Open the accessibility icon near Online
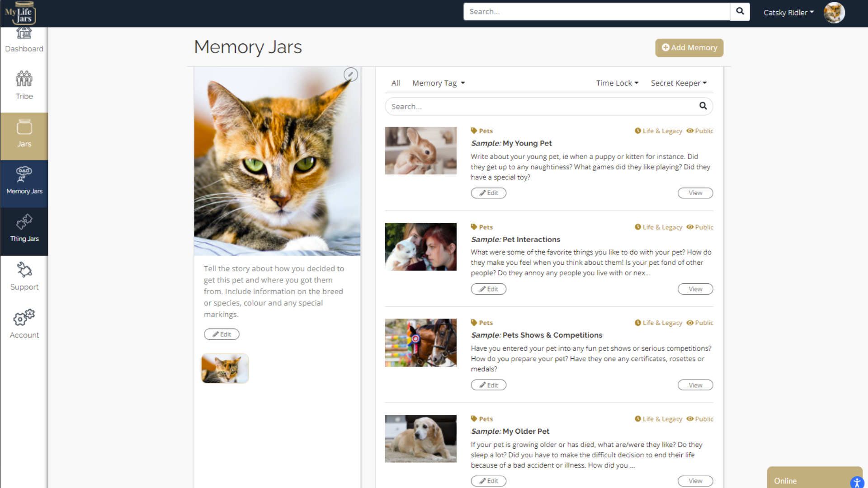868x488 pixels. [857, 482]
